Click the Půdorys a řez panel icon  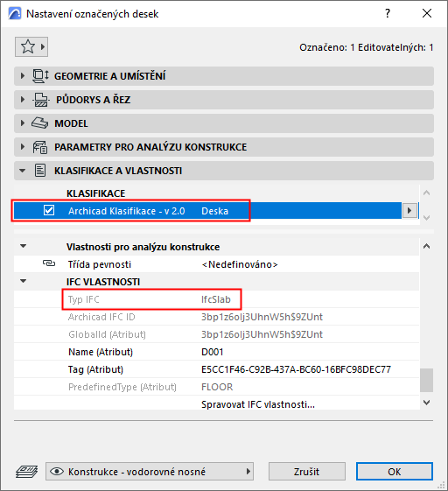click(41, 100)
